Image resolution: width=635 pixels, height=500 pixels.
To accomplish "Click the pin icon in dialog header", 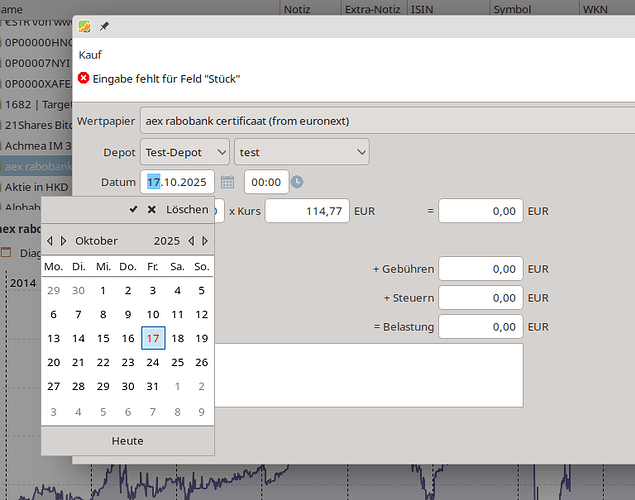I will [105, 26].
